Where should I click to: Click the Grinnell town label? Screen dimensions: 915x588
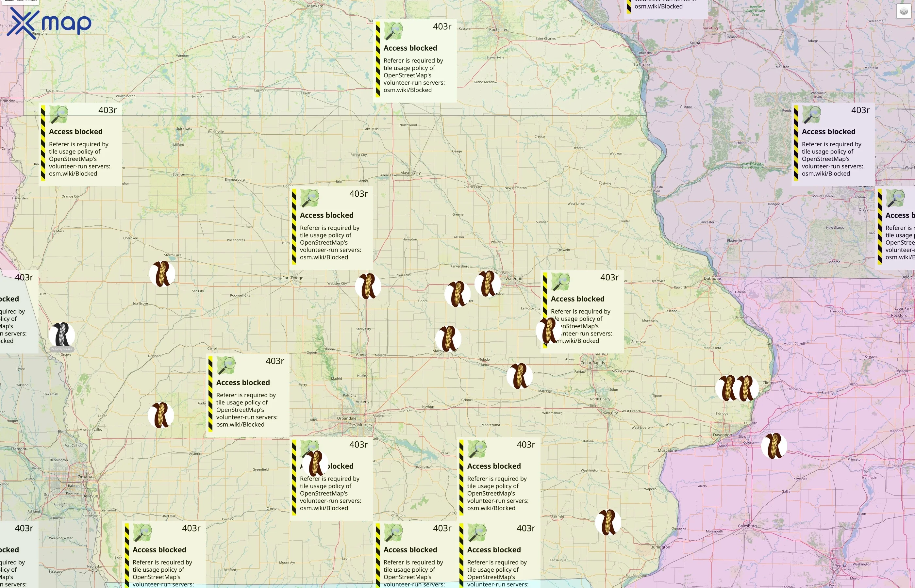[x=467, y=400]
